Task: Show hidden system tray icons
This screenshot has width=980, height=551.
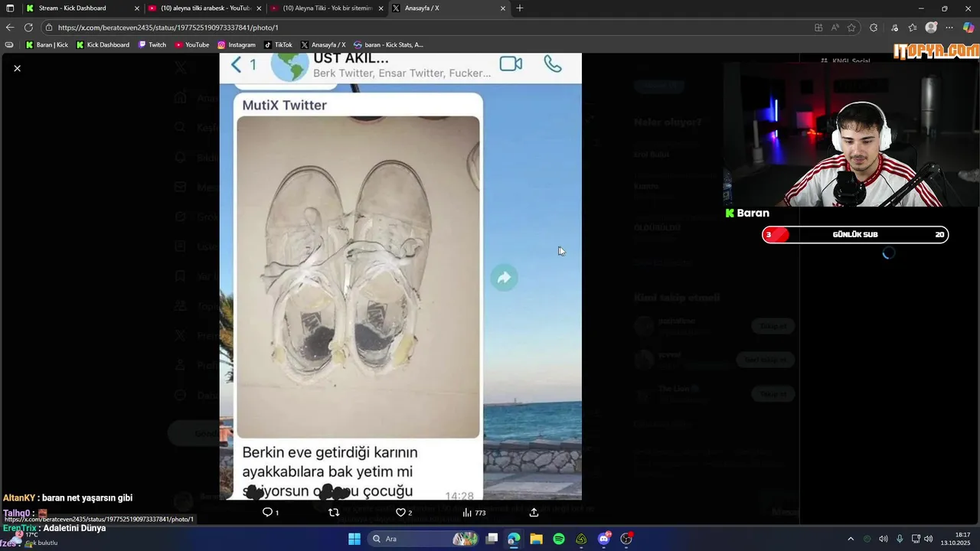Action: [850, 539]
